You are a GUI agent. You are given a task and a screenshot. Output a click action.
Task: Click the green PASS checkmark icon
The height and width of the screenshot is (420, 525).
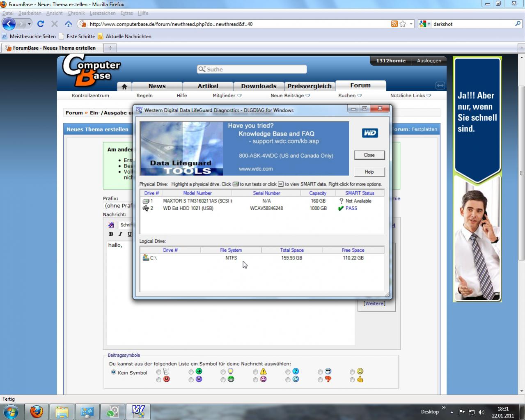[341, 208]
